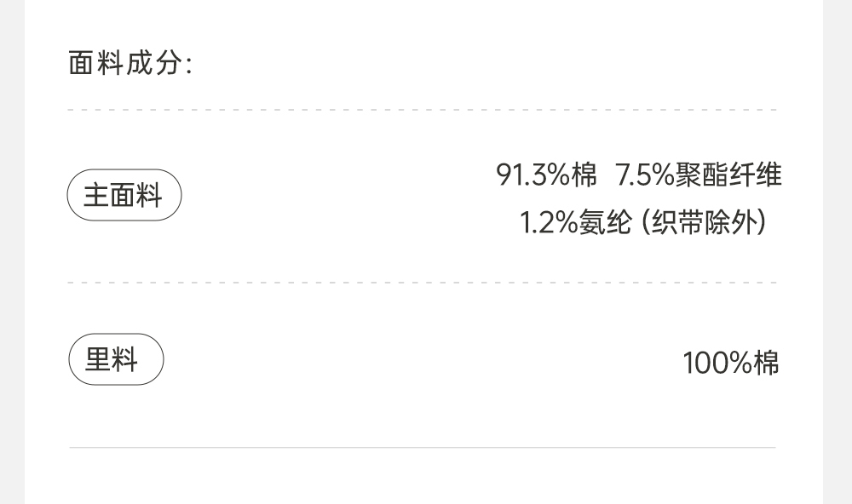Click the 面 character in 面料成分

(x=81, y=63)
